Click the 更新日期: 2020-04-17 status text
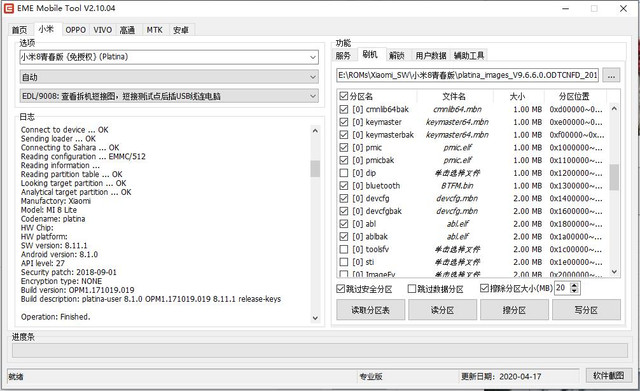The height and width of the screenshot is (391, 640). tap(501, 376)
